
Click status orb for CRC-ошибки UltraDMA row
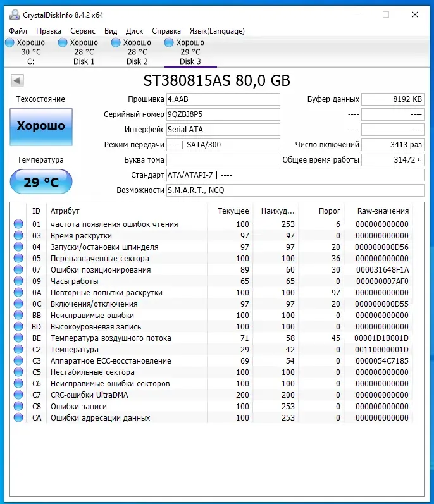click(x=18, y=395)
